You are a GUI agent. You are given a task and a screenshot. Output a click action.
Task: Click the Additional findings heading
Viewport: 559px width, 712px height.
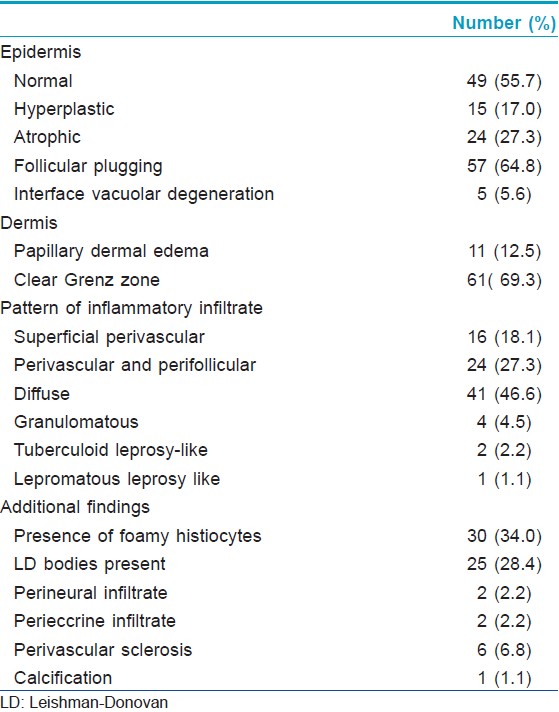click(x=75, y=507)
